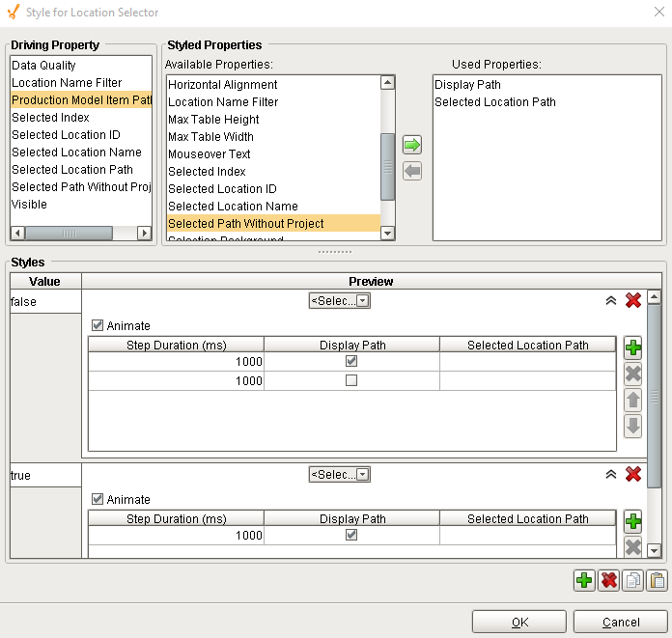
Task: Delete the 'true' style with red X
Action: 633,474
